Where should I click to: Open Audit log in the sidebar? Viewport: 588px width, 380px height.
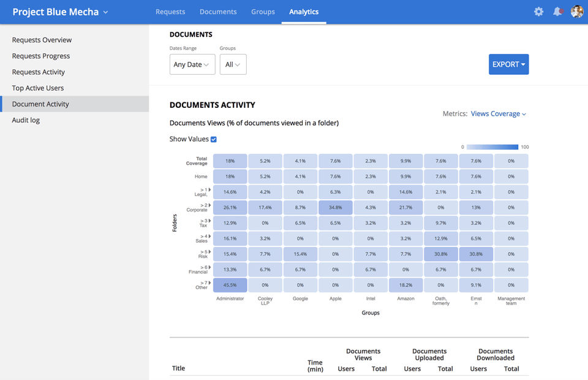click(x=26, y=120)
